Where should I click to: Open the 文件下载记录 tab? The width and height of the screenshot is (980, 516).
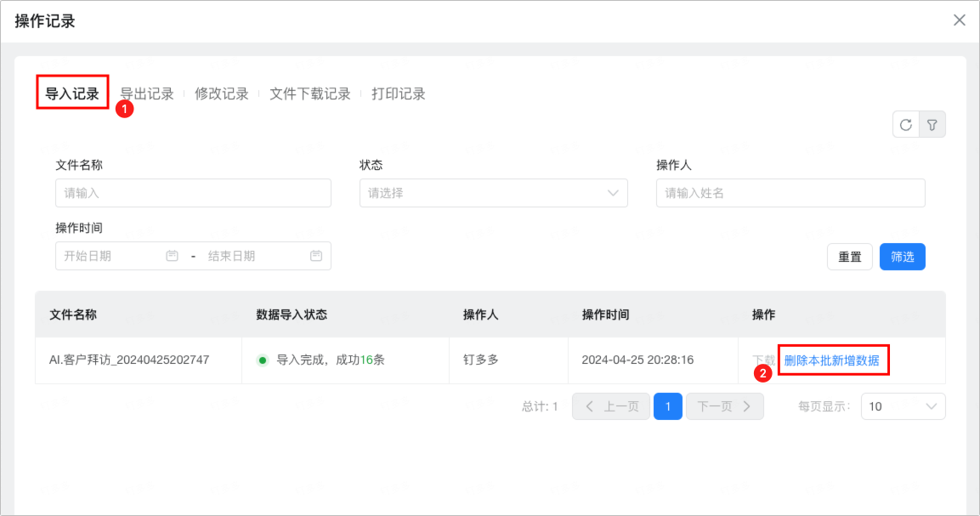point(310,94)
